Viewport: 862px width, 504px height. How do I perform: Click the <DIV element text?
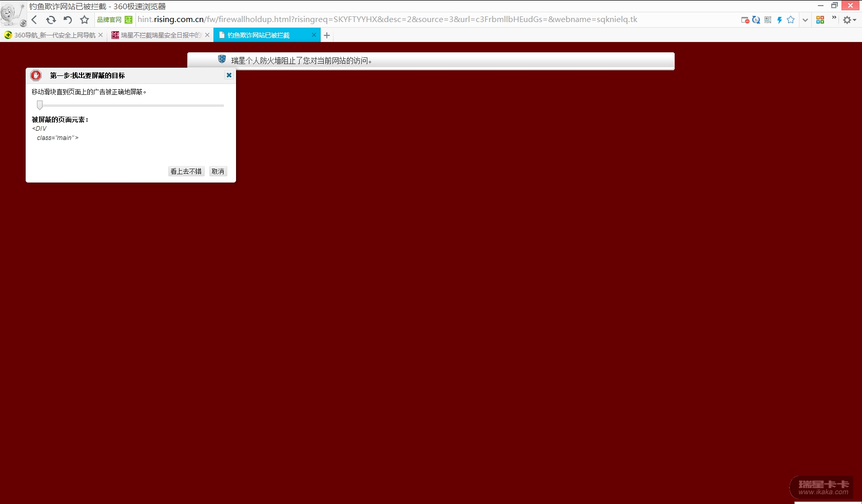40,129
